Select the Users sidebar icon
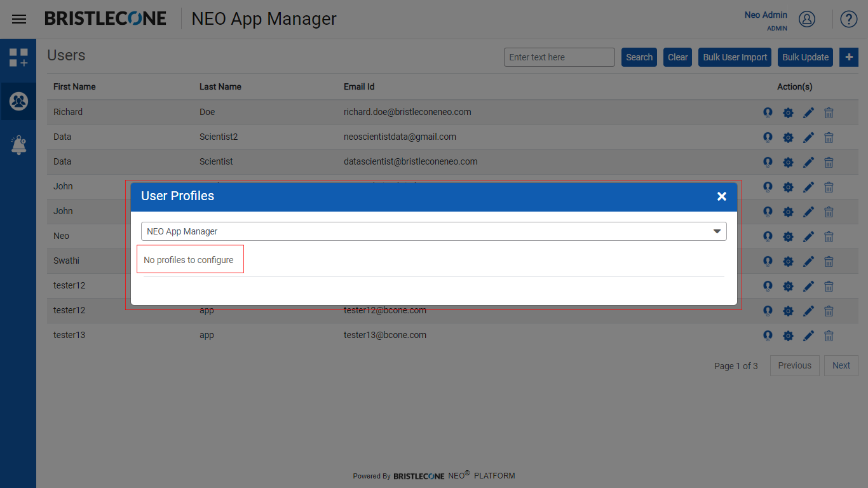This screenshot has height=488, width=868. pos(18,101)
